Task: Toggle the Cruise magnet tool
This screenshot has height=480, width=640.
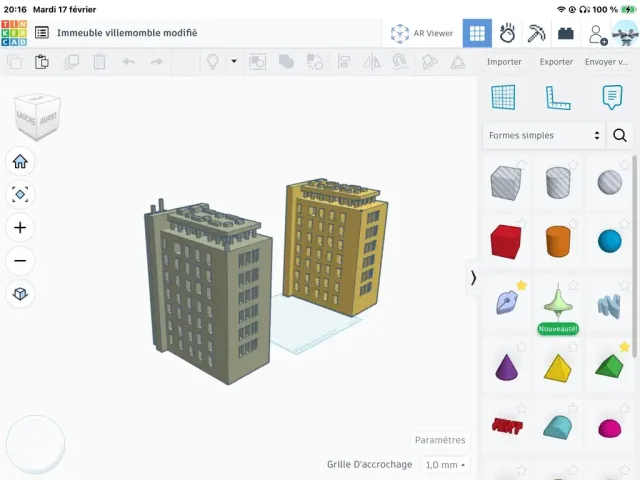Action: coord(400,62)
